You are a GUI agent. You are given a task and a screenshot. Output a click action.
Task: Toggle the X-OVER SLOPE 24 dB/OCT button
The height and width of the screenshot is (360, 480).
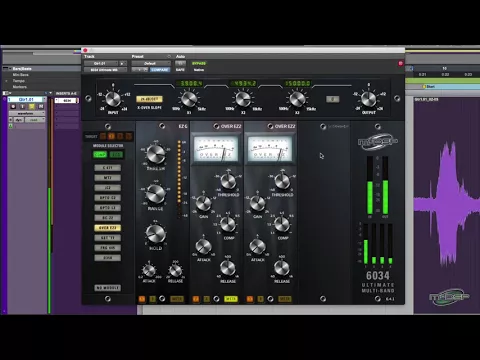coord(149,99)
